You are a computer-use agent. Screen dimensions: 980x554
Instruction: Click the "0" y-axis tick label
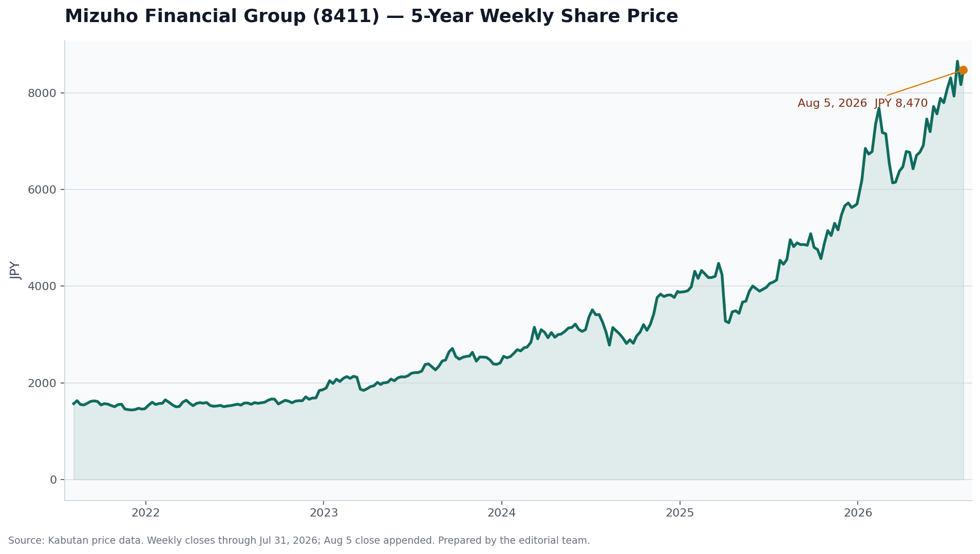point(53,480)
